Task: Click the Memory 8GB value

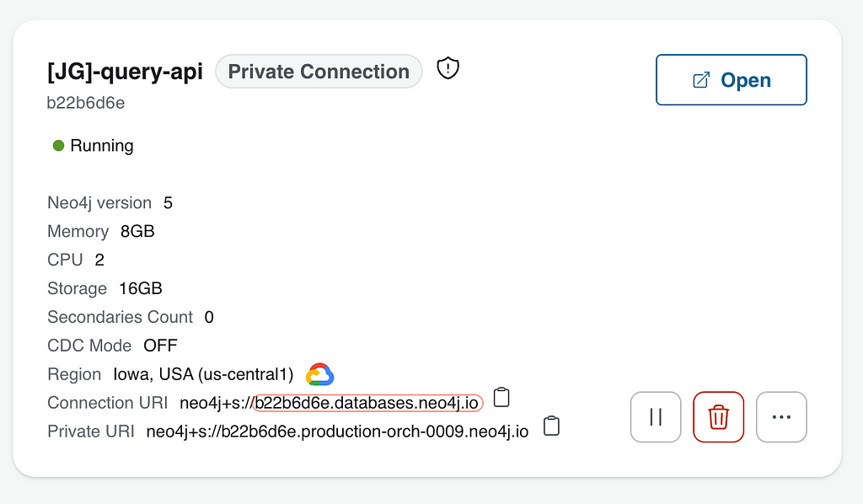Action: pos(137,231)
